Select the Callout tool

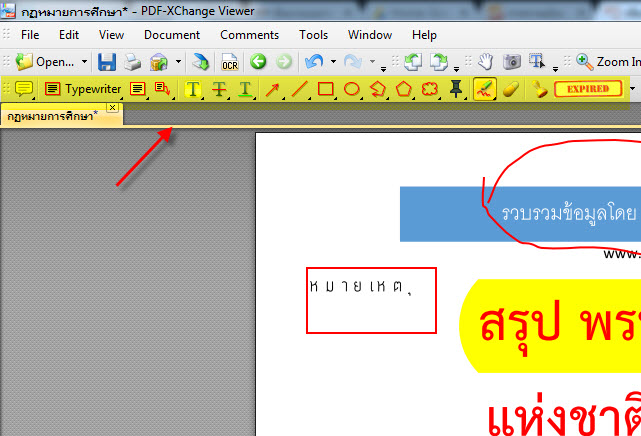(x=163, y=89)
